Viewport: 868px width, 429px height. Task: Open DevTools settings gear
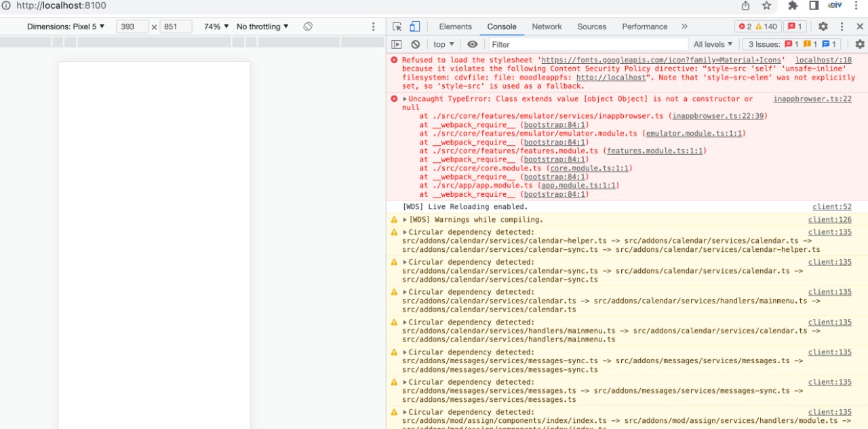tap(823, 26)
